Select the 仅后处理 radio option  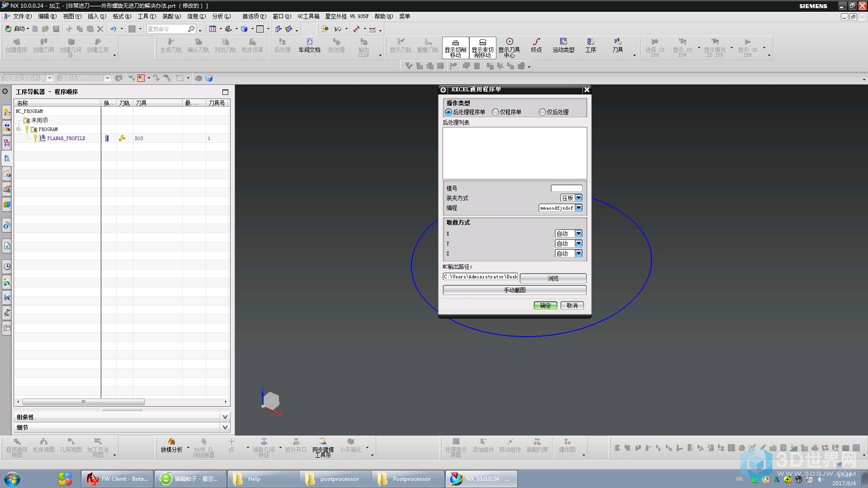point(542,112)
